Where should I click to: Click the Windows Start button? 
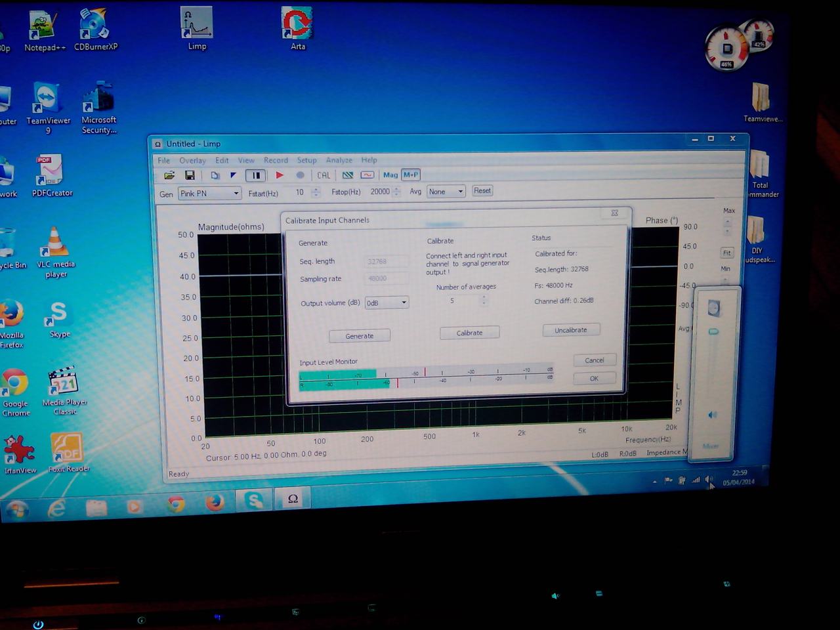[x=16, y=509]
